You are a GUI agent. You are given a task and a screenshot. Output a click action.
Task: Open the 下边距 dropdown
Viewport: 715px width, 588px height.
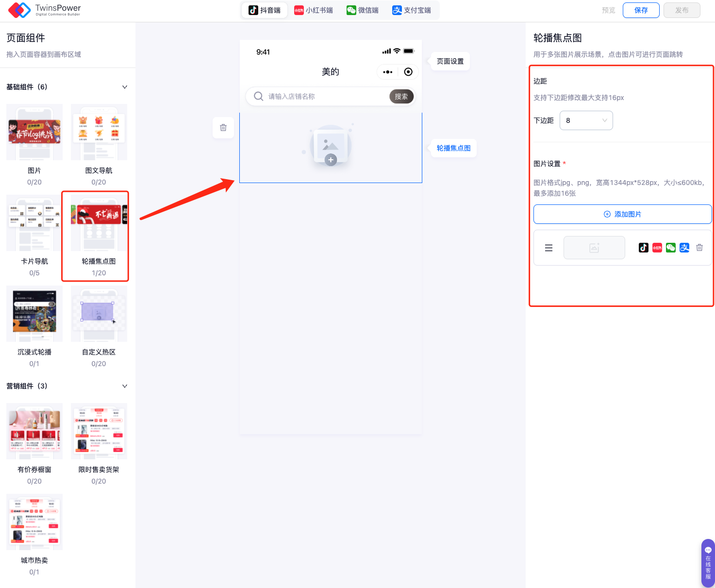pyautogui.click(x=586, y=120)
